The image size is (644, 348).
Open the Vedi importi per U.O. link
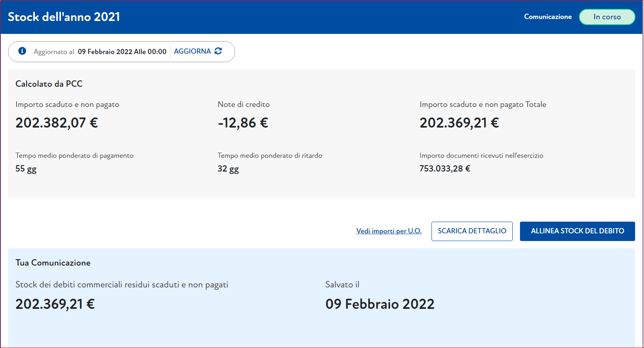click(389, 231)
